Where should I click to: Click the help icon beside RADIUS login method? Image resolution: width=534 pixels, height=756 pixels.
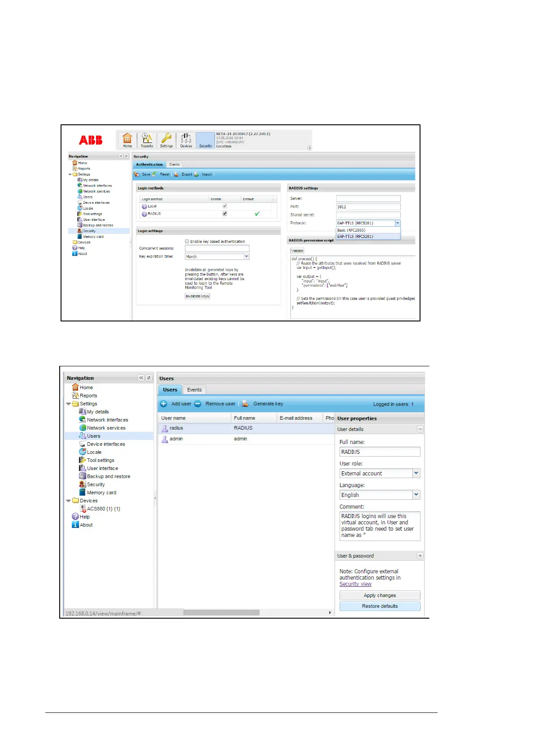click(x=144, y=214)
